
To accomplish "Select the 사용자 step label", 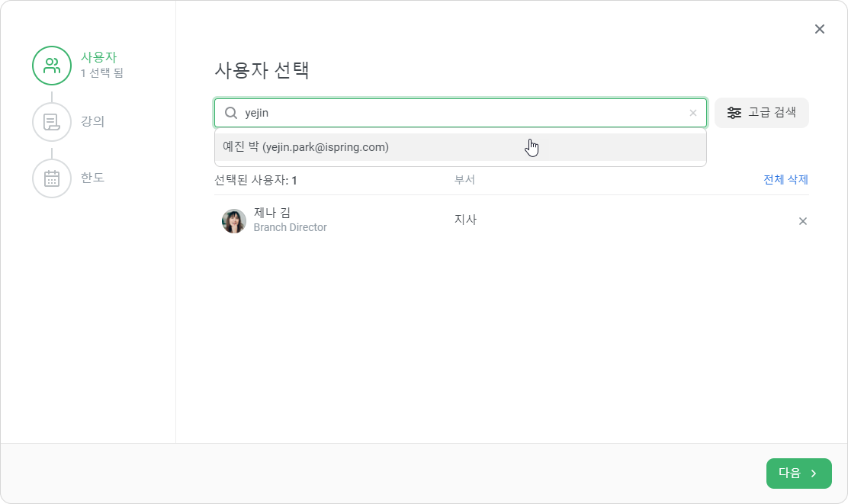I will (x=98, y=57).
